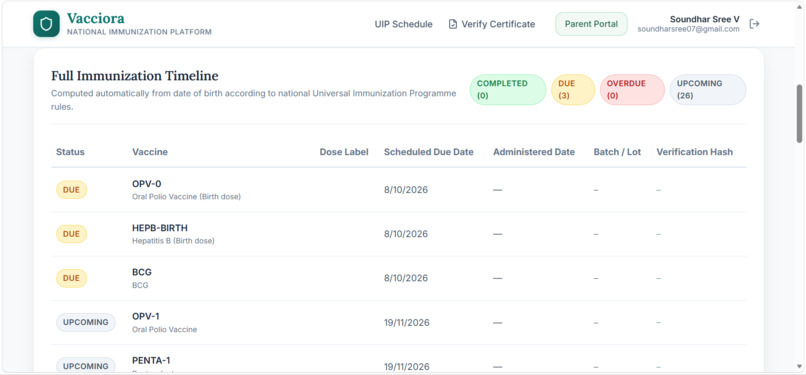The width and height of the screenshot is (806, 375).
Task: Click the 8/10/2026 date in HEPB-BIRTH row
Action: pos(406,234)
